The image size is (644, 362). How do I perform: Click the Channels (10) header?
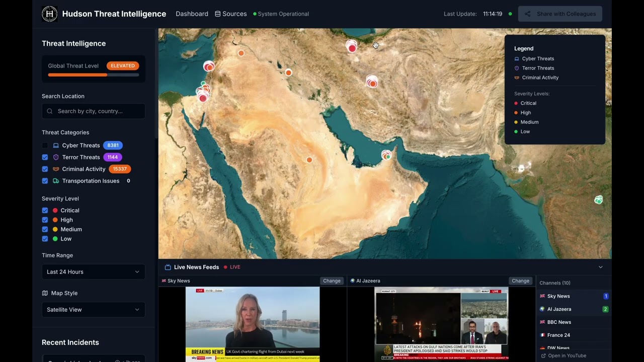[555, 283]
